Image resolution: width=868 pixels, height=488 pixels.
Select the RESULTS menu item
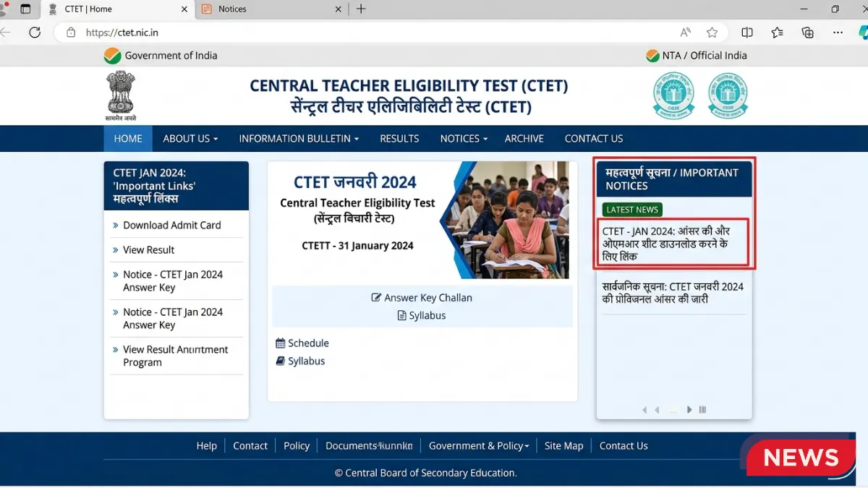[399, 138]
